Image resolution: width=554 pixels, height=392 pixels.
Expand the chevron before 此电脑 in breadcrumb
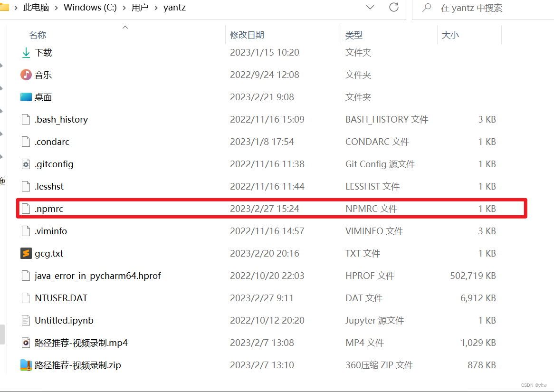click(16, 8)
